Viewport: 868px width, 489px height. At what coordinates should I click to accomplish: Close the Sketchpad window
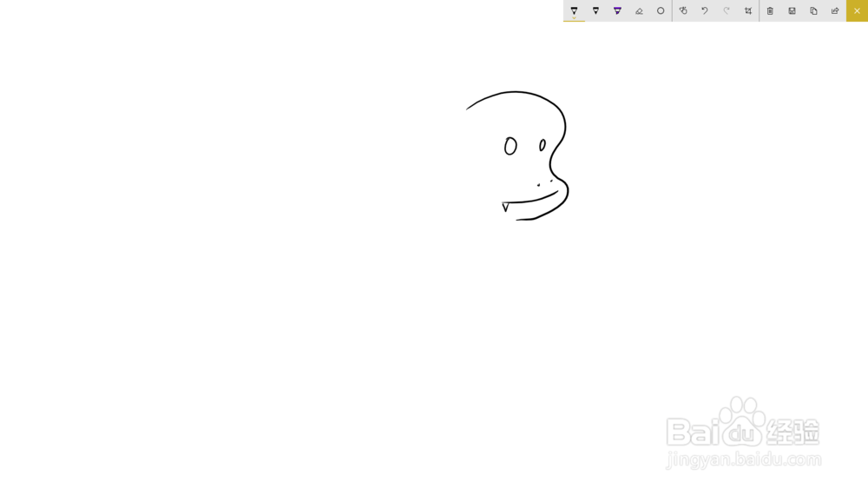tap(857, 10)
